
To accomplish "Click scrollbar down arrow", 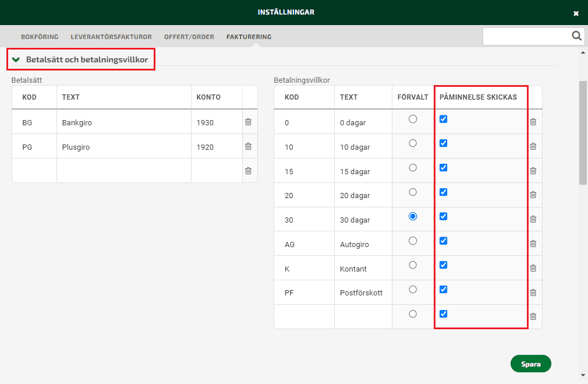I will tap(583, 375).
